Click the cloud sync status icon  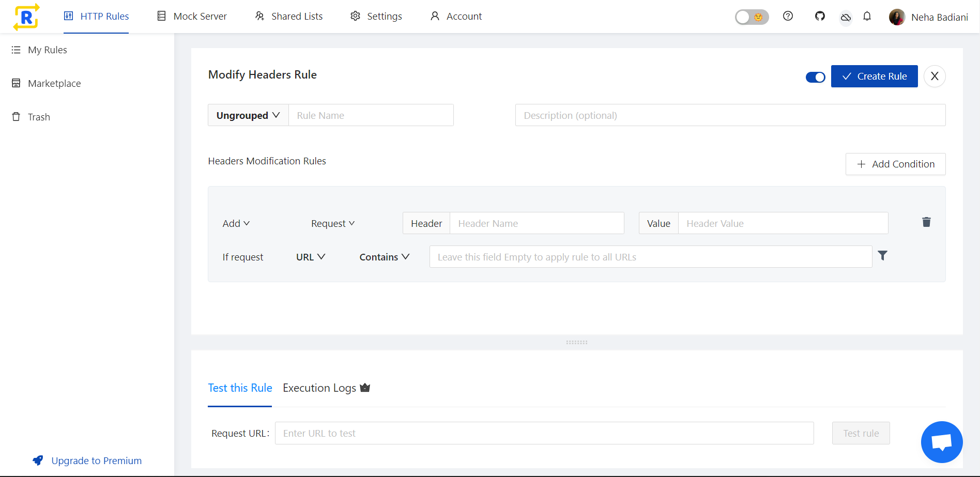point(846,17)
